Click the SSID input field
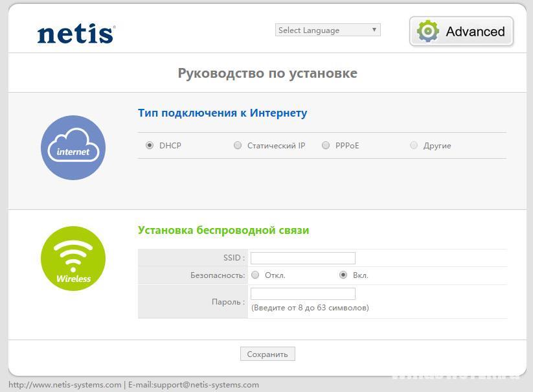The image size is (533, 392). [302, 258]
